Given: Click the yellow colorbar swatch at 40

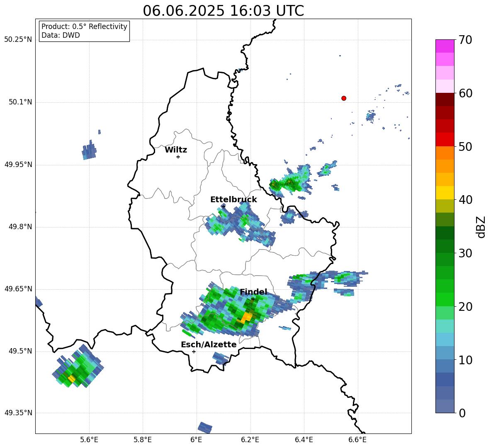Looking at the screenshot, I should (x=445, y=193).
